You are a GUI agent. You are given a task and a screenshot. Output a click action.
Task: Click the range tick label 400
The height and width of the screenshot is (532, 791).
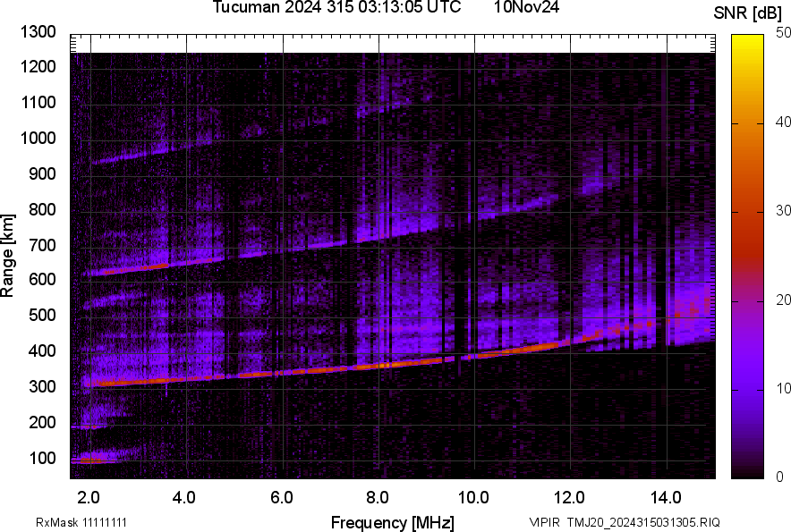coord(42,351)
